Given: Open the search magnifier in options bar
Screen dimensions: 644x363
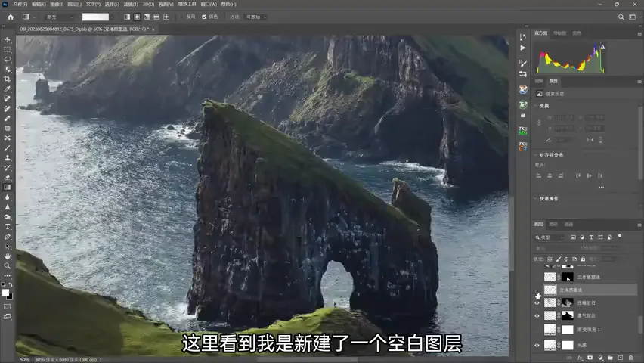Looking at the screenshot, I should (x=621, y=17).
